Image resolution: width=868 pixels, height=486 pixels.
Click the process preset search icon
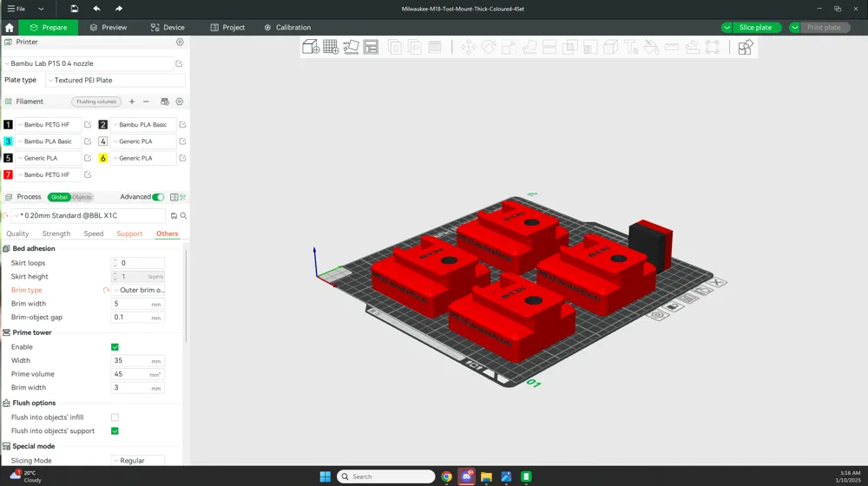pyautogui.click(x=183, y=216)
